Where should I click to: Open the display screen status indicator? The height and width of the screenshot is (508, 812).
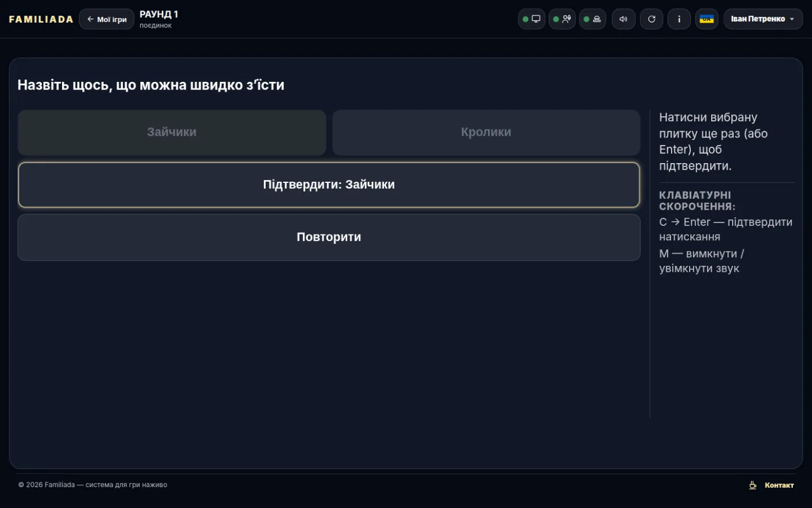click(531, 19)
